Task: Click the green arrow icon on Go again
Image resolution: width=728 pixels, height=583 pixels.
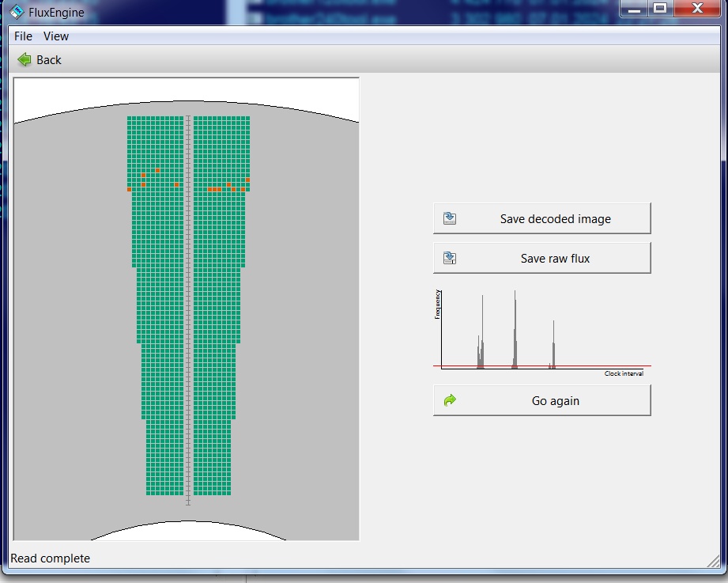Action: tap(450, 401)
